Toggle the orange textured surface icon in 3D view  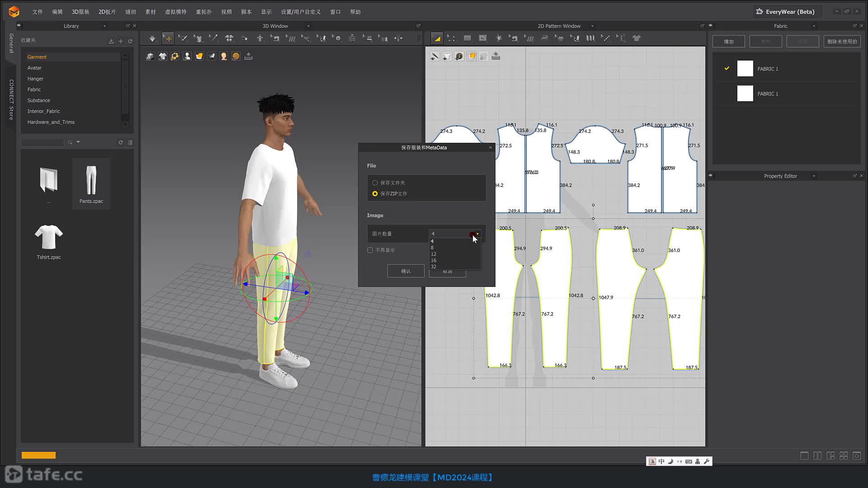pyautogui.click(x=199, y=56)
